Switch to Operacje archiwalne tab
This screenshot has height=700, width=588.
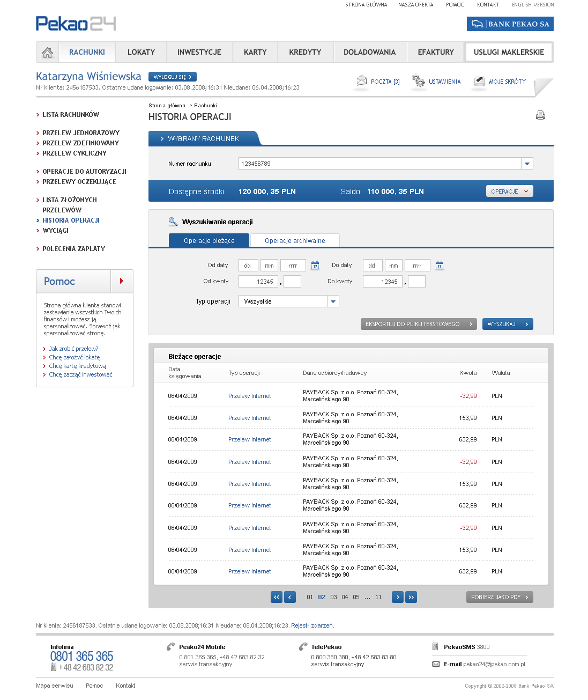295,241
